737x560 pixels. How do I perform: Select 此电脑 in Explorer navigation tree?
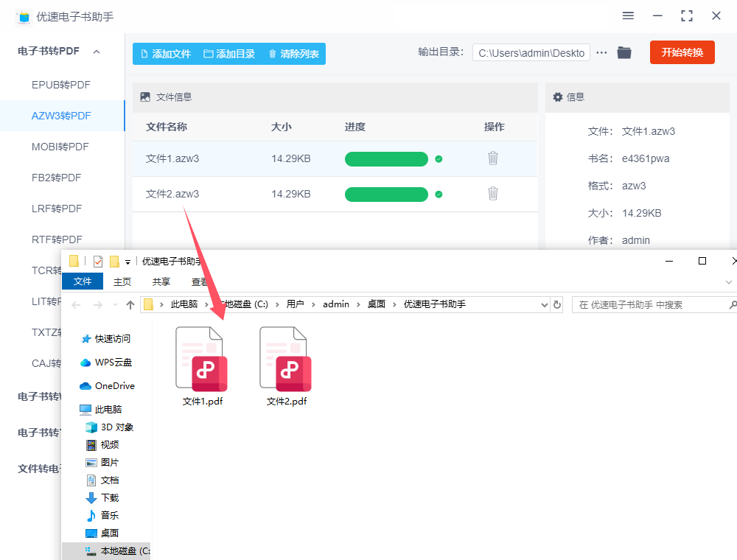coord(101,409)
